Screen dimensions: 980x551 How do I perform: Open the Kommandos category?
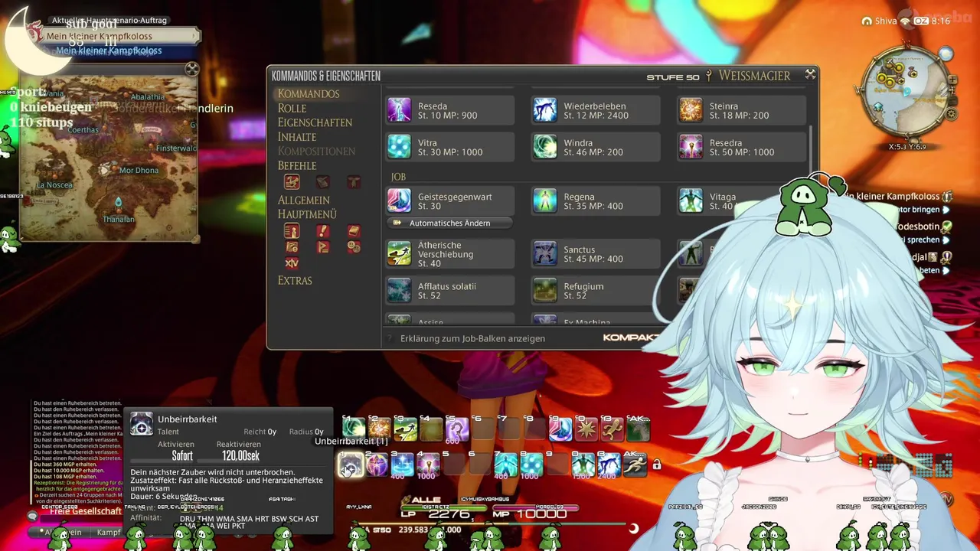(309, 93)
